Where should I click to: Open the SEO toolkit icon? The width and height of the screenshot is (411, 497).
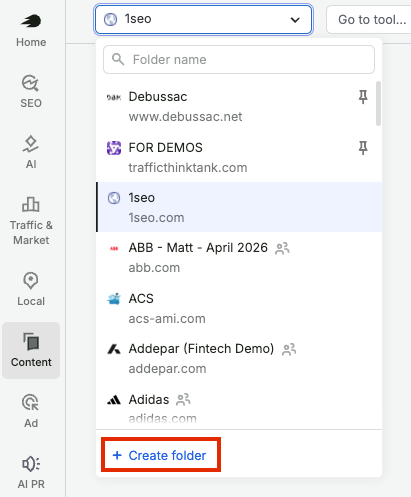[x=31, y=92]
